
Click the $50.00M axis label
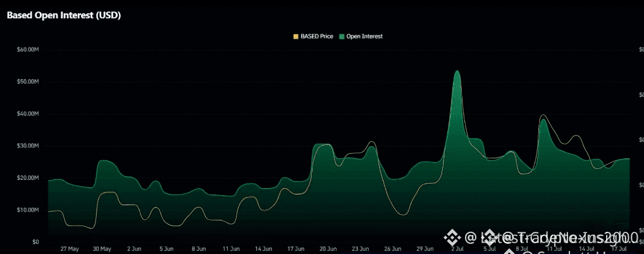coord(28,81)
